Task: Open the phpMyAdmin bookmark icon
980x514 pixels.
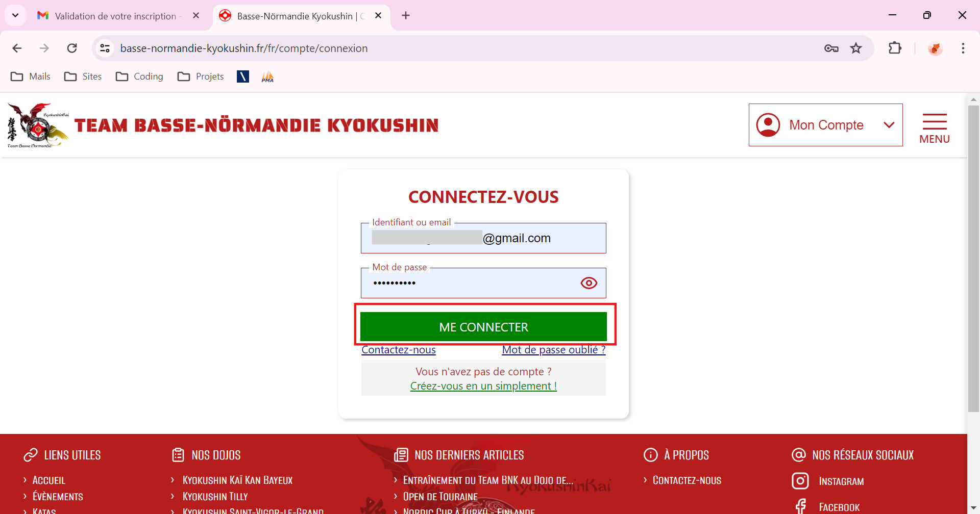Action: [x=267, y=76]
